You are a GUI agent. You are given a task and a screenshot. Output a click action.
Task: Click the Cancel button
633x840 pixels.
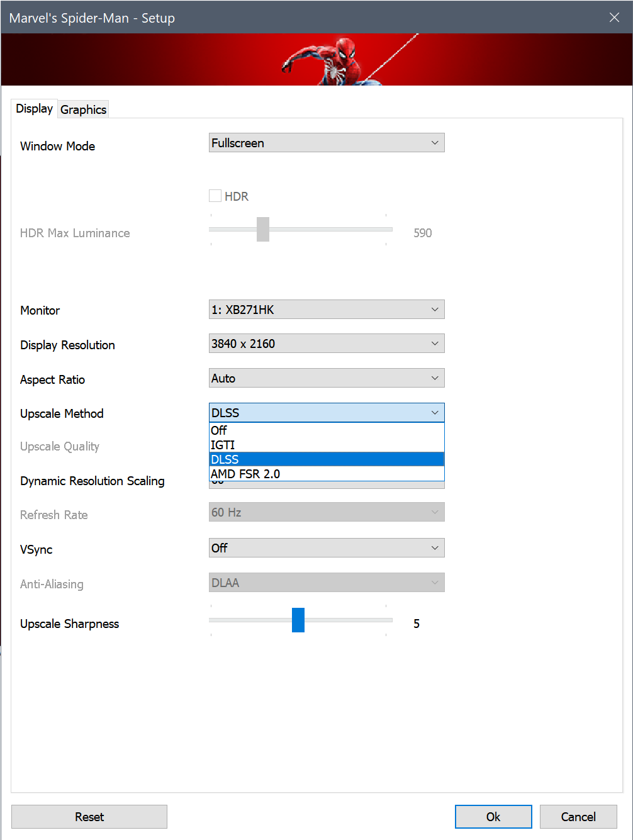[x=578, y=817]
